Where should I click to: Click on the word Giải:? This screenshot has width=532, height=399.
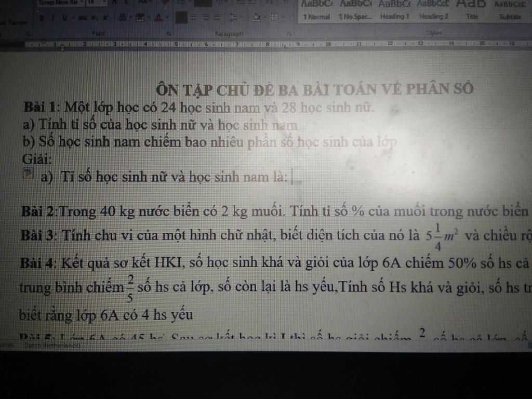coord(37,159)
